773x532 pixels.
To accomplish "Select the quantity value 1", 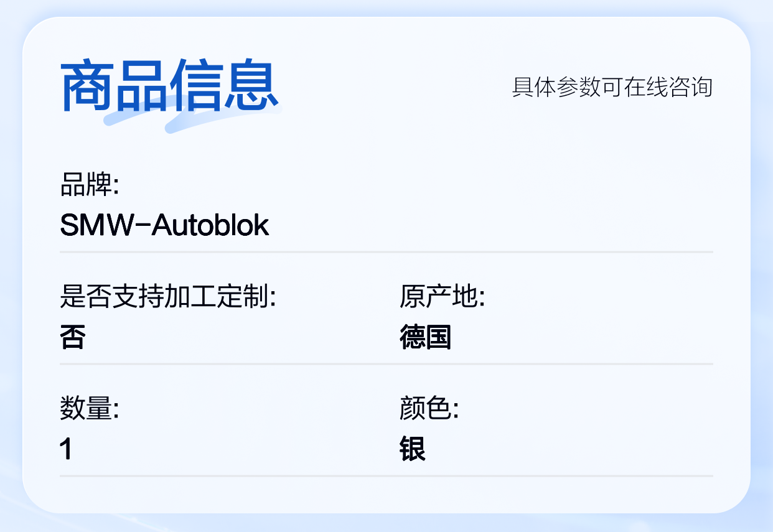I will coord(66,449).
